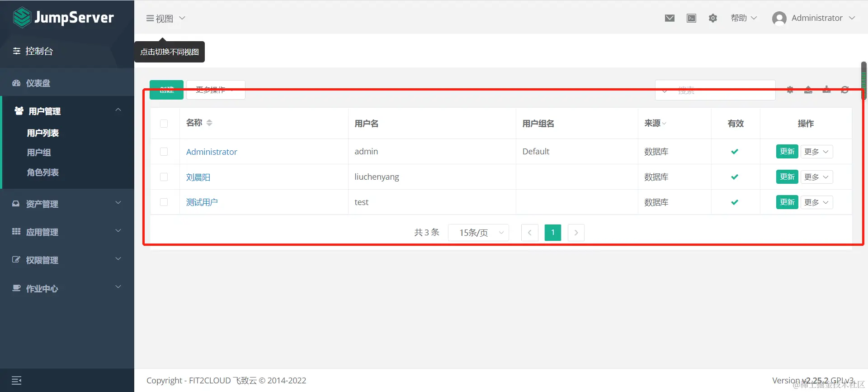
Task: Click the table column settings icon
Action: point(790,90)
